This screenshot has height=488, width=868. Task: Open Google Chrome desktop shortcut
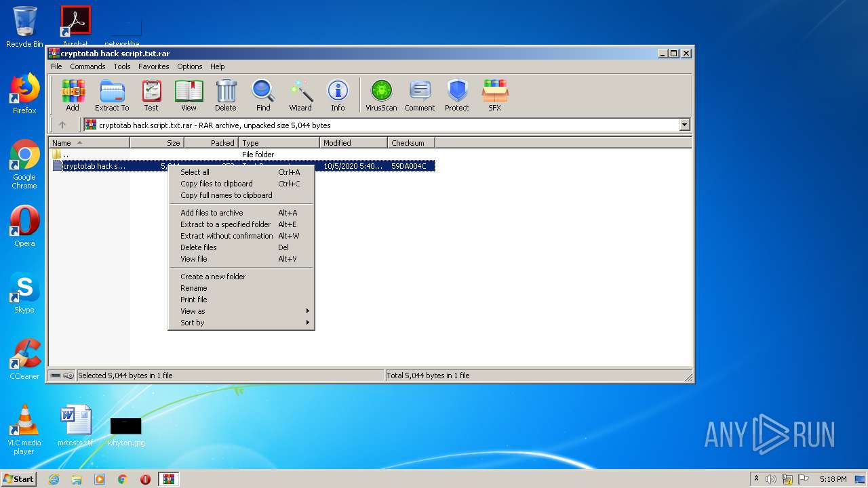pyautogui.click(x=24, y=165)
